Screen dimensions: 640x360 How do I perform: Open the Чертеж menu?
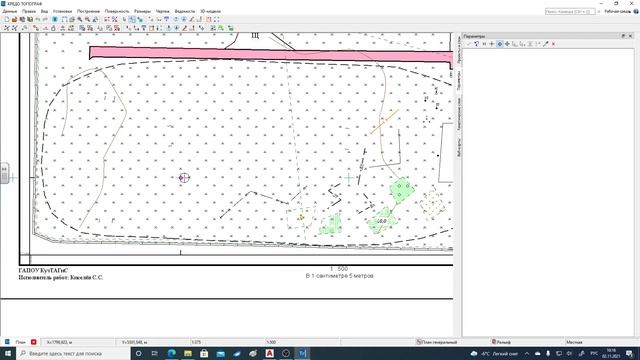point(162,11)
